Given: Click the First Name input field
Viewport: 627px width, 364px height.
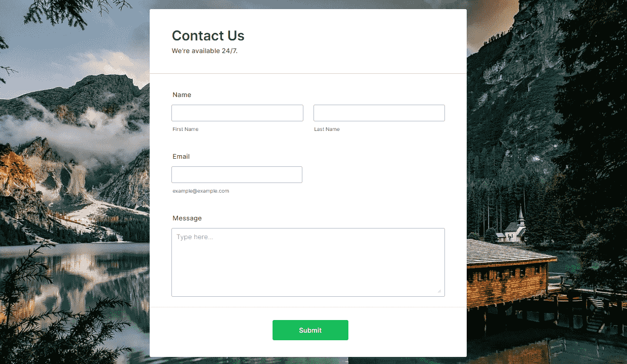Looking at the screenshot, I should click(237, 113).
